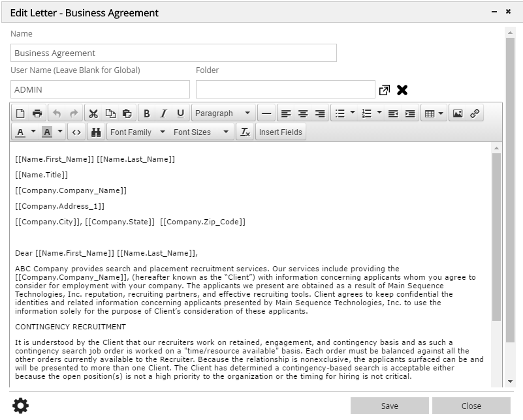Click the CONTINGENCY RECRUITMENT heading text
This screenshot has height=420, width=523.
[71, 327]
